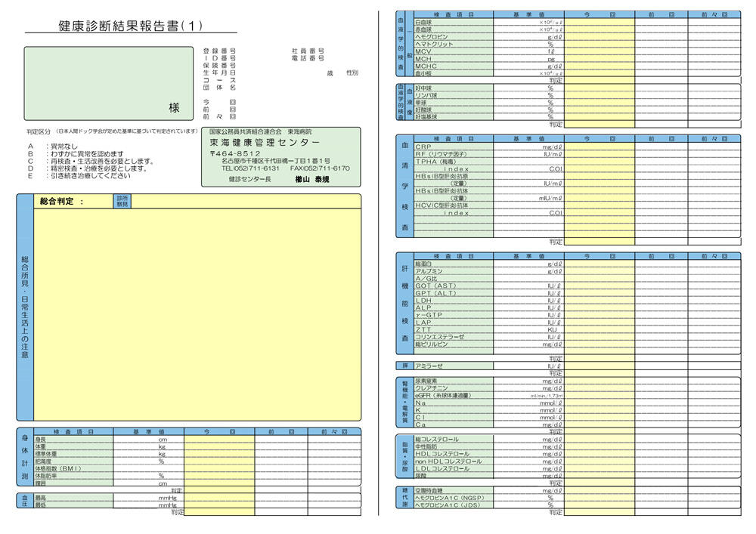Click the 性別 label
756x534 pixels.
point(352,73)
